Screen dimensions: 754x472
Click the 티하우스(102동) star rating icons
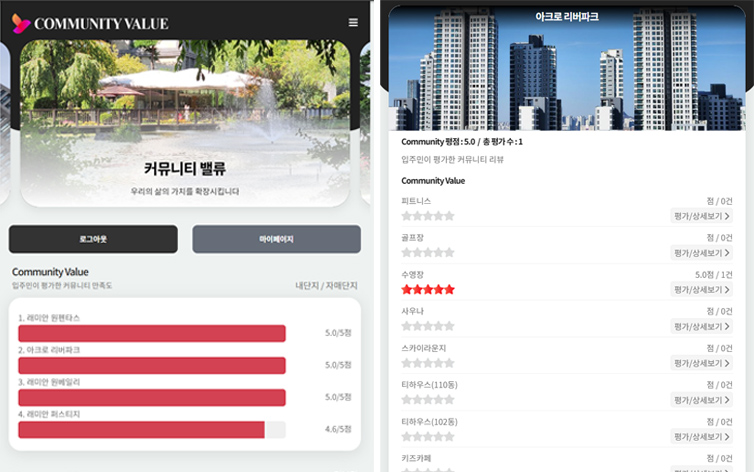point(427,437)
